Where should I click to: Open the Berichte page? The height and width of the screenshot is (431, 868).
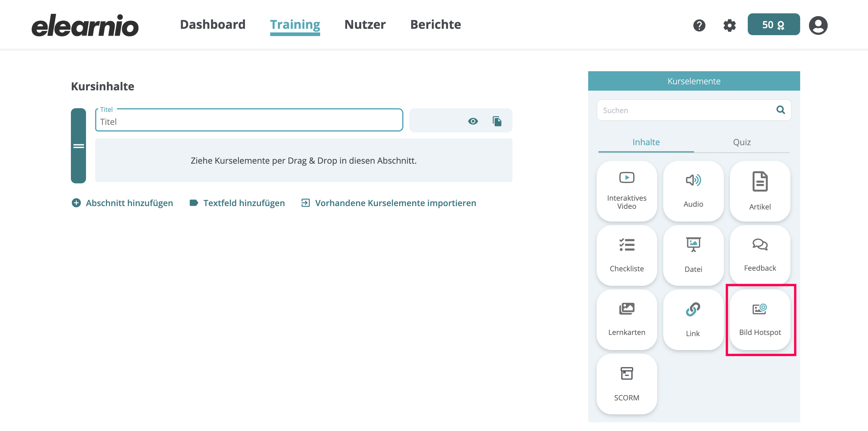click(x=435, y=25)
